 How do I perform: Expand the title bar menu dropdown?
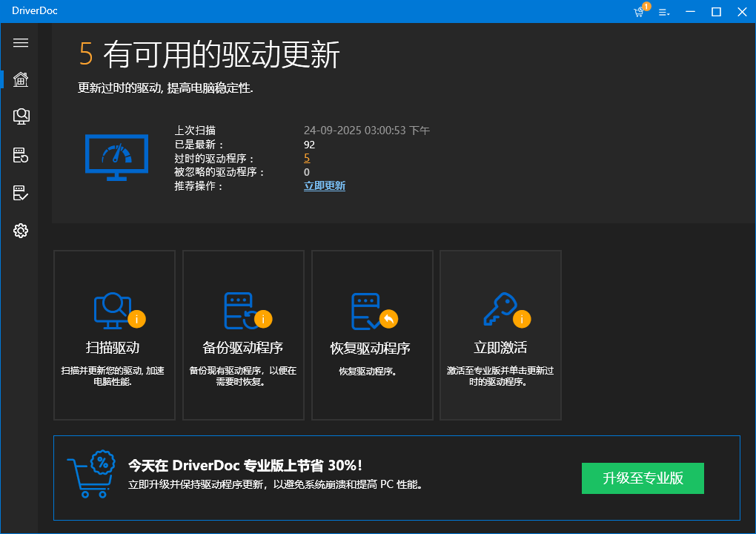[664, 12]
